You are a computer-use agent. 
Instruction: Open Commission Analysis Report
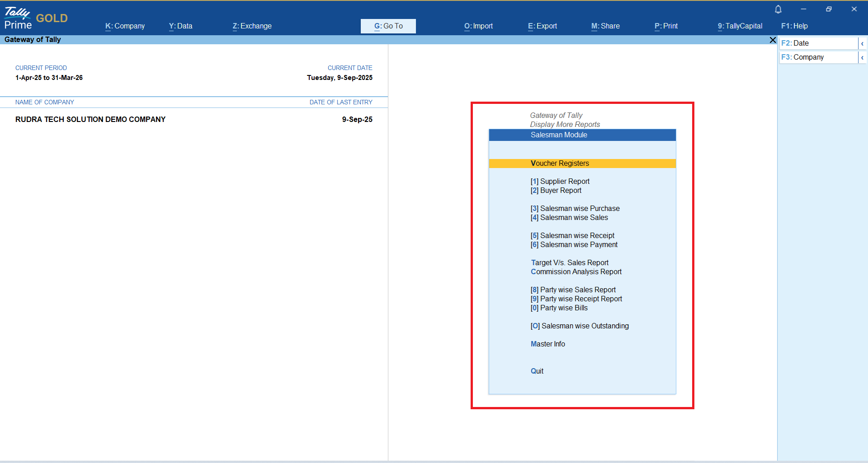[576, 272]
